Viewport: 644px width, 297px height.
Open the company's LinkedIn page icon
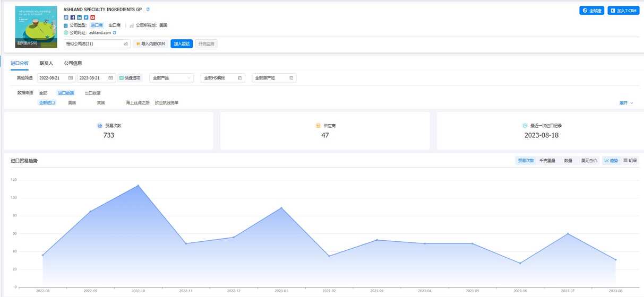tap(79, 18)
